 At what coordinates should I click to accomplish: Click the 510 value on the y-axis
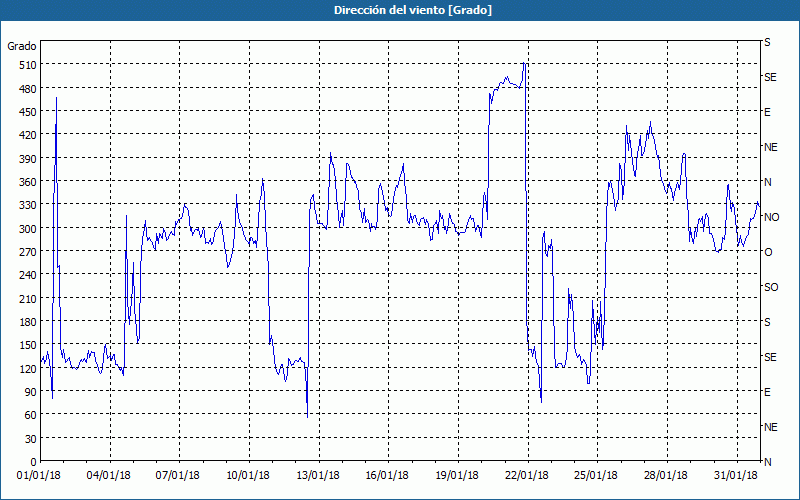click(28, 65)
